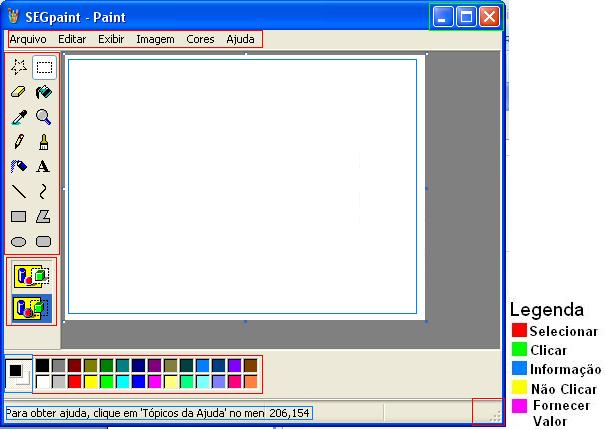Screen dimensions: 605x430
Task: Pick the Polygon shape tool
Action: click(x=44, y=217)
